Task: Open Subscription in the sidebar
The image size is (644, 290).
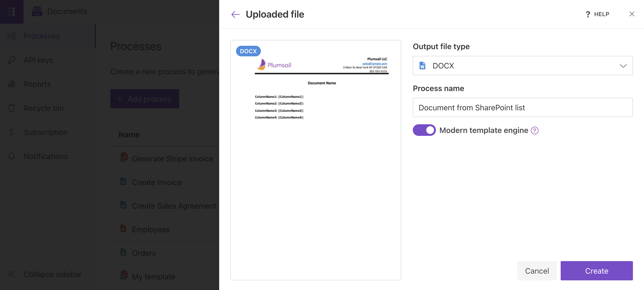Action: pos(47,132)
